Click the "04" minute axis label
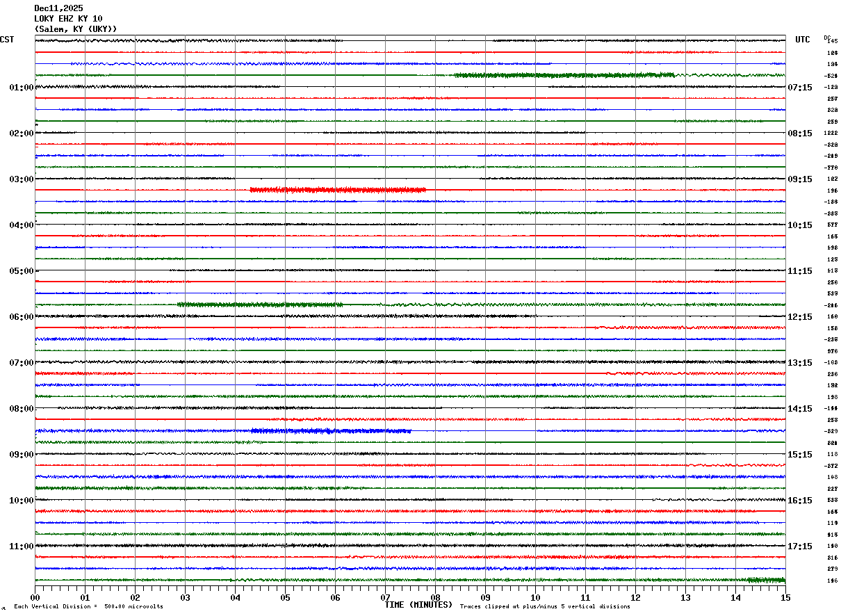The width and height of the screenshot is (841, 616). click(235, 597)
